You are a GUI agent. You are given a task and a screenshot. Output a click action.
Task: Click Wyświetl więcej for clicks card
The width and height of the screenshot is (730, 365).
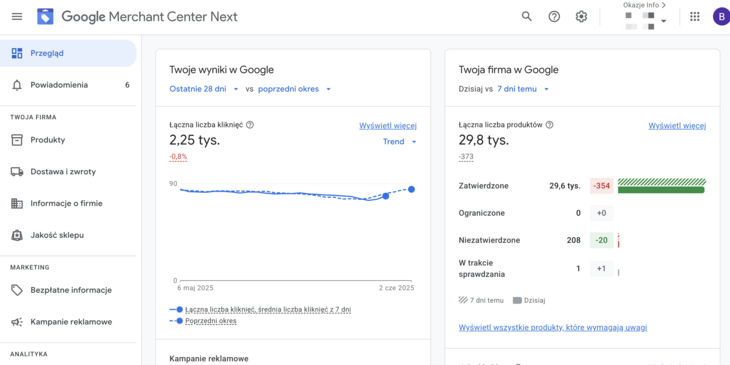[x=388, y=126]
